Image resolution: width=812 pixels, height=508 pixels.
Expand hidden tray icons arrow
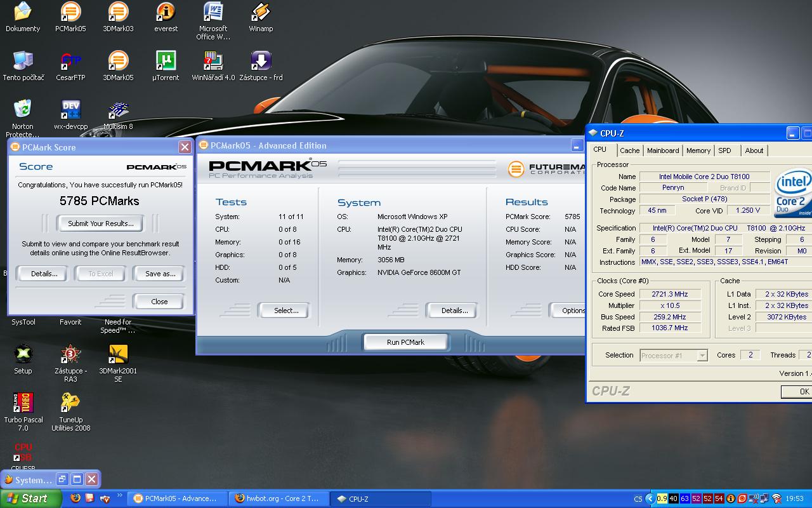pyautogui.click(x=651, y=498)
